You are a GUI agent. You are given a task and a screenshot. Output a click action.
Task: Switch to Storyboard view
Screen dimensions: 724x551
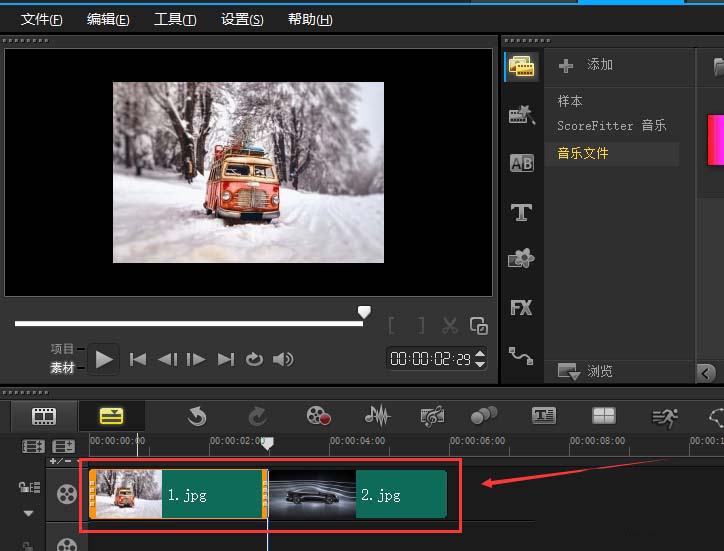pos(44,416)
